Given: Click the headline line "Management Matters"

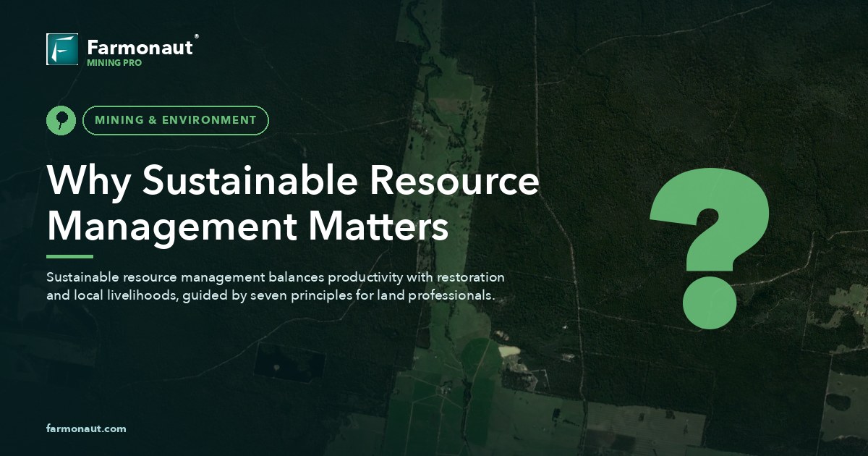Looking at the screenshot, I should coord(248,226).
